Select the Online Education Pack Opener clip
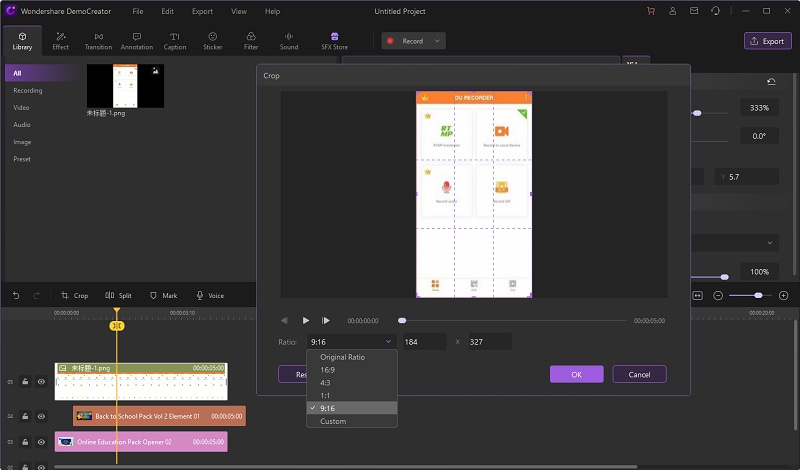This screenshot has width=800, height=470. (x=141, y=442)
